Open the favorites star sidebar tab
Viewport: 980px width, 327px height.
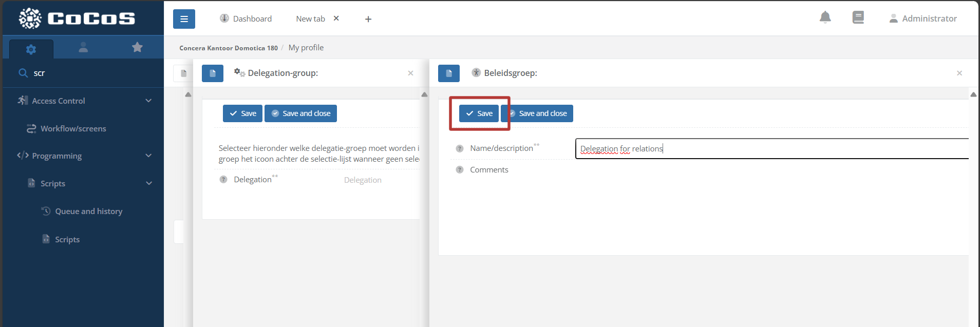click(137, 48)
